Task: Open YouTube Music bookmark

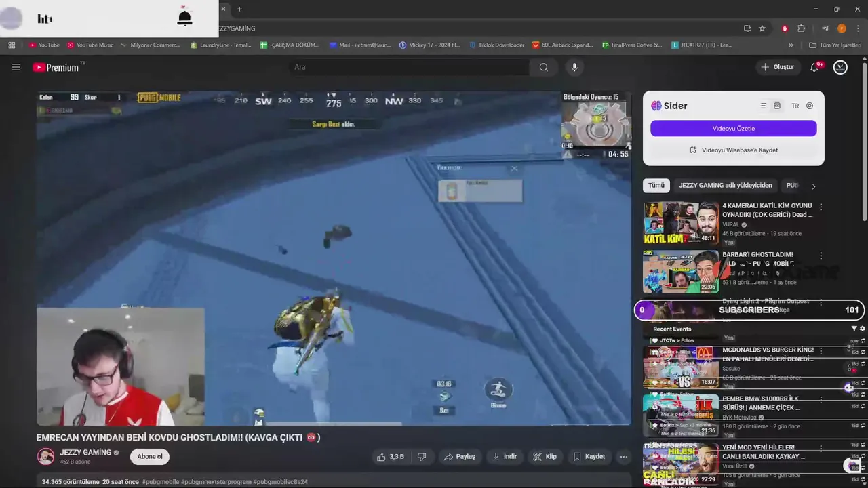Action: click(90, 45)
